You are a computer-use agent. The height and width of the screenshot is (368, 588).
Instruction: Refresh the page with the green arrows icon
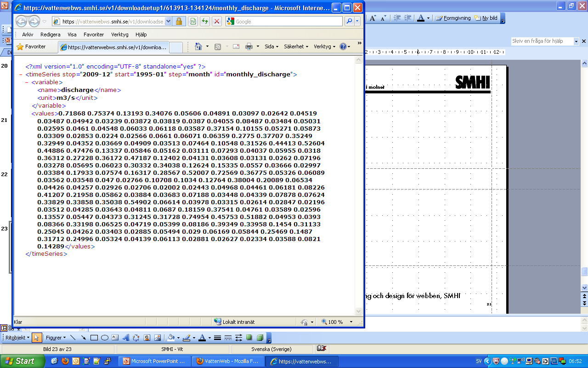pos(205,21)
